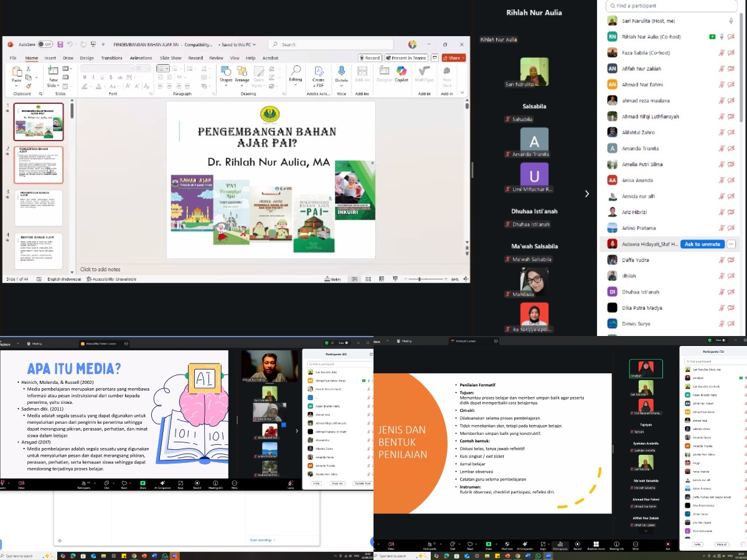
Task: Toggle the AutoSave switch in PowerPoint
Action: point(45,45)
